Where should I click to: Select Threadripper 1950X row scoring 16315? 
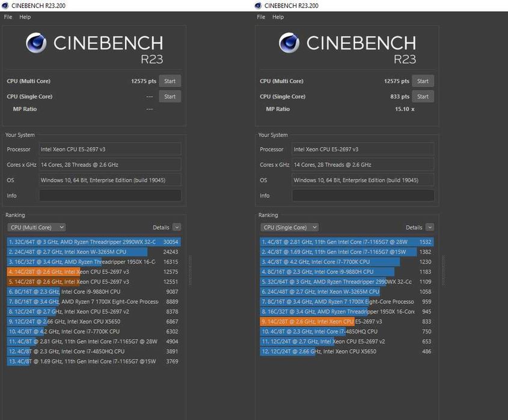pyautogui.click(x=94, y=262)
